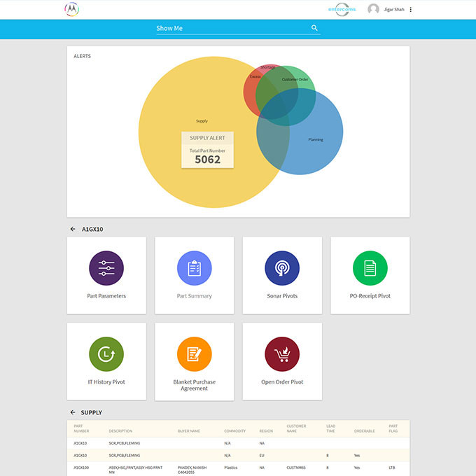Click Jigar Shah user name

pyautogui.click(x=394, y=10)
